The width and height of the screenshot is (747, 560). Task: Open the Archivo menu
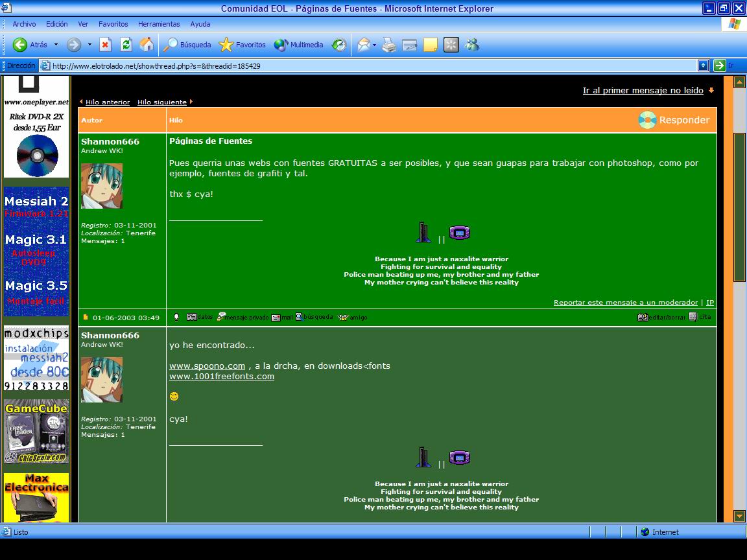tap(24, 24)
